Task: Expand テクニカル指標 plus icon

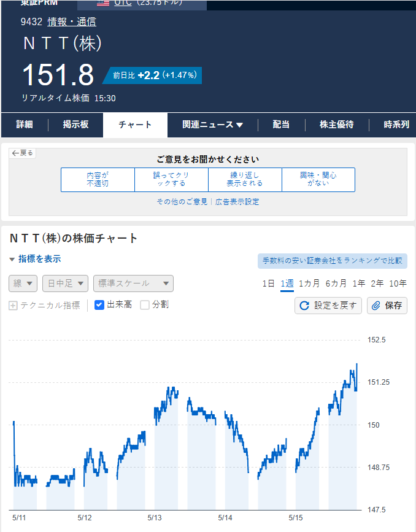Action: coord(13,306)
